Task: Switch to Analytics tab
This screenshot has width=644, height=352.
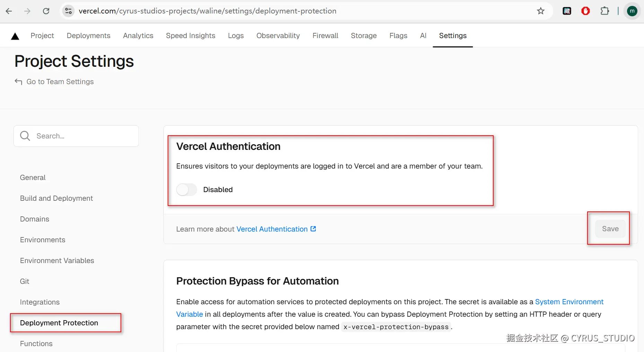Action: coord(138,36)
